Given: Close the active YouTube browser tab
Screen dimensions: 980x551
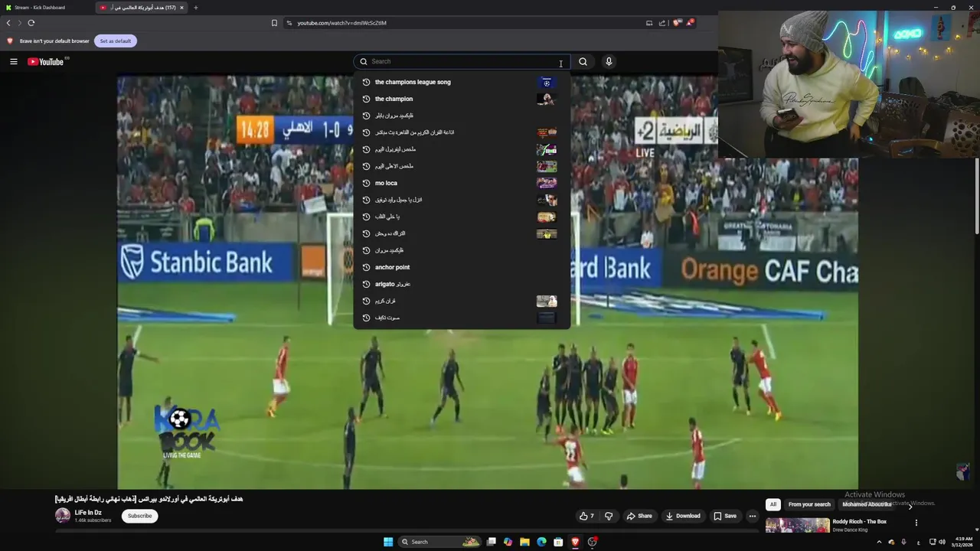Looking at the screenshot, I should [181, 8].
